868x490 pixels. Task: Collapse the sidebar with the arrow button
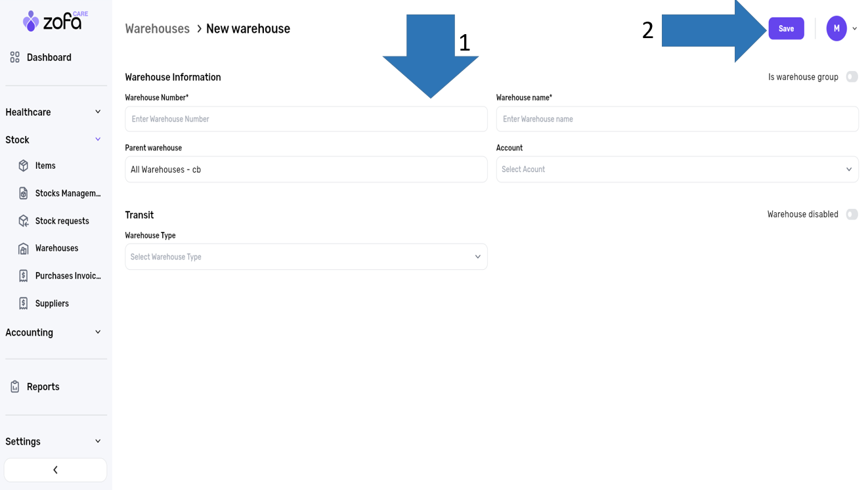tap(55, 470)
